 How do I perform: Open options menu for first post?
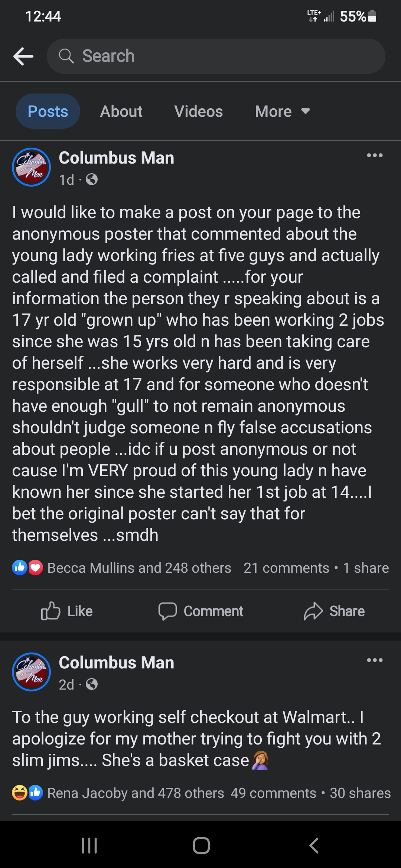[374, 155]
